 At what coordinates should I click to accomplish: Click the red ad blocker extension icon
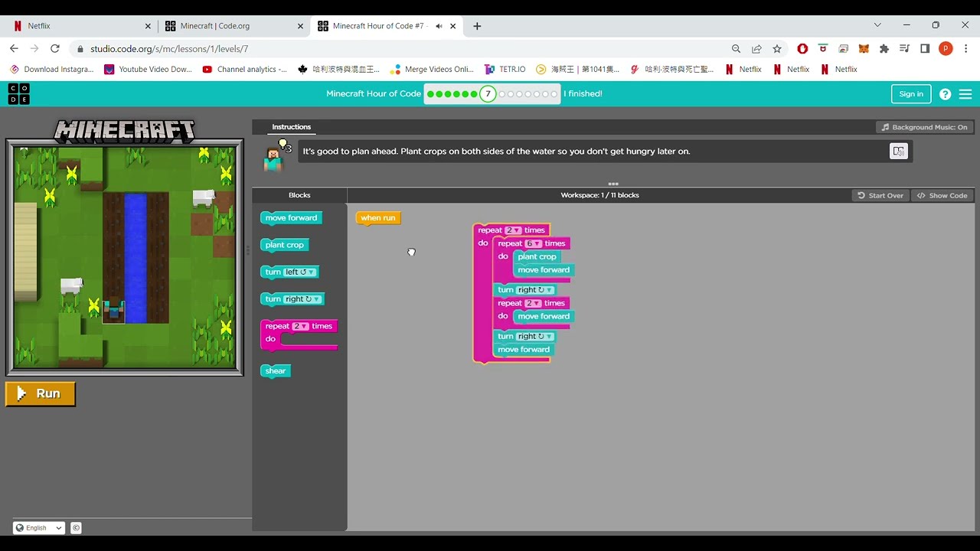tap(802, 48)
